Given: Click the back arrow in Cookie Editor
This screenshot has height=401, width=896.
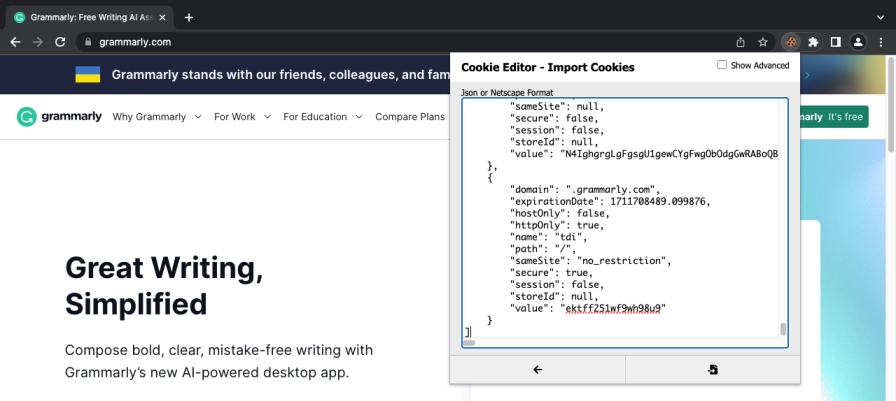Looking at the screenshot, I should pos(537,370).
